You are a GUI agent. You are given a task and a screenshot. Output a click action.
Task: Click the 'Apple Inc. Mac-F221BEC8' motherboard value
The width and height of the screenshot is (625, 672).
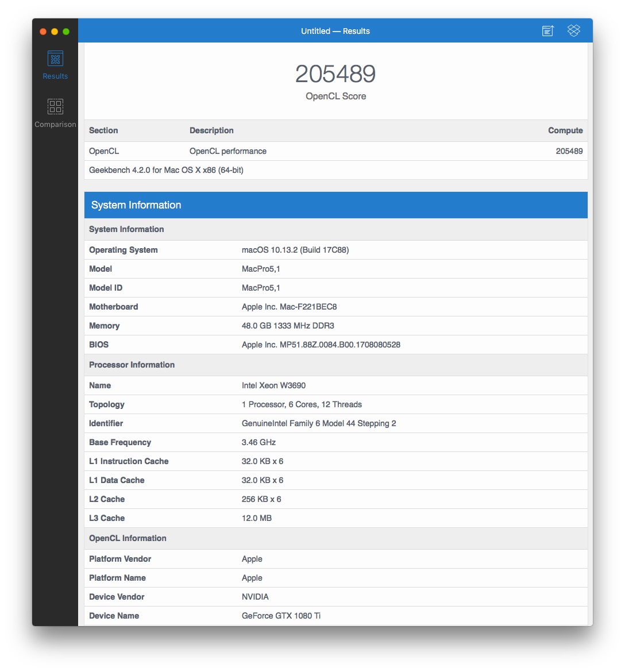290,307
